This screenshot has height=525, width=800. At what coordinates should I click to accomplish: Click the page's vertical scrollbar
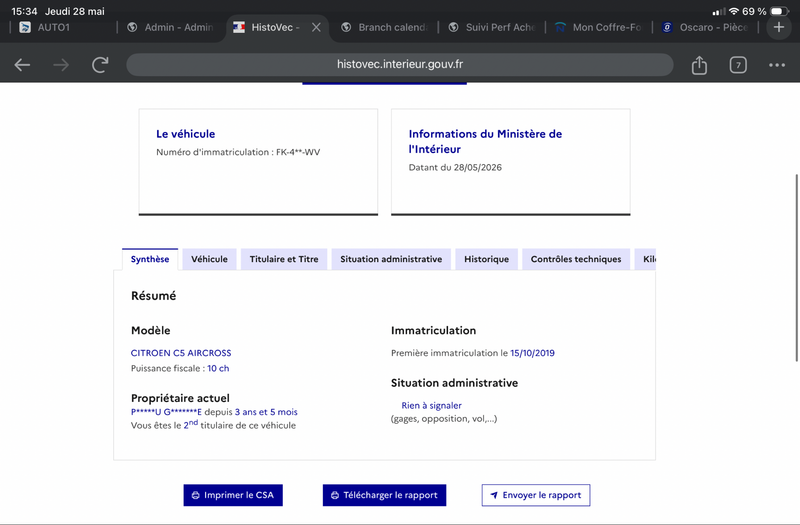(796, 268)
